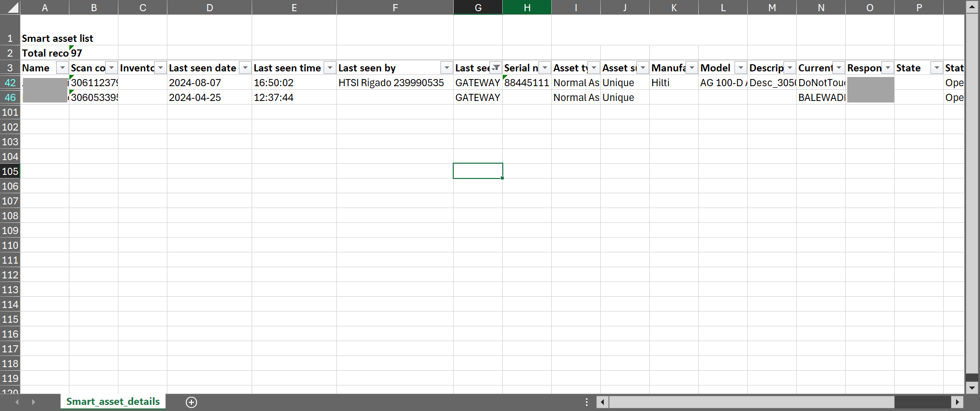This screenshot has height=411, width=980.
Task: Click cell containing HTSI Rigado 239990535
Action: click(x=391, y=83)
